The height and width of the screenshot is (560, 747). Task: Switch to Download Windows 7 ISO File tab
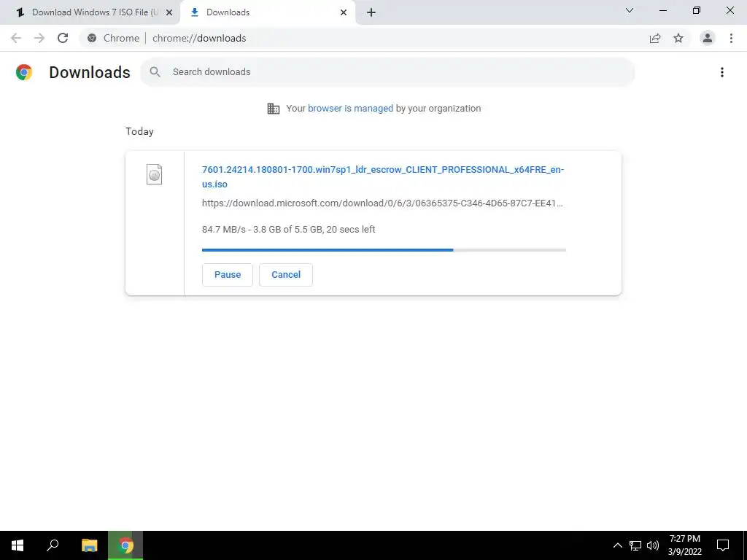tap(90, 12)
